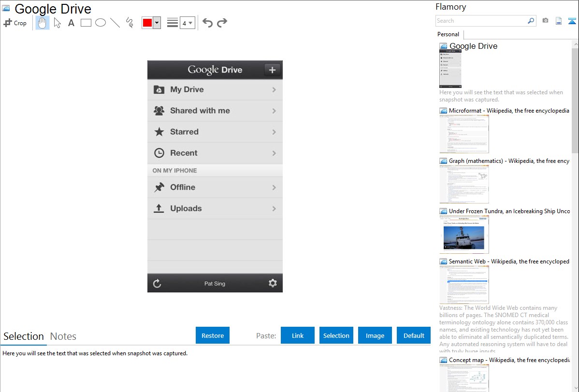Choose the ellipse drawing tool
Image resolution: width=579 pixels, height=392 pixels.
click(x=101, y=23)
